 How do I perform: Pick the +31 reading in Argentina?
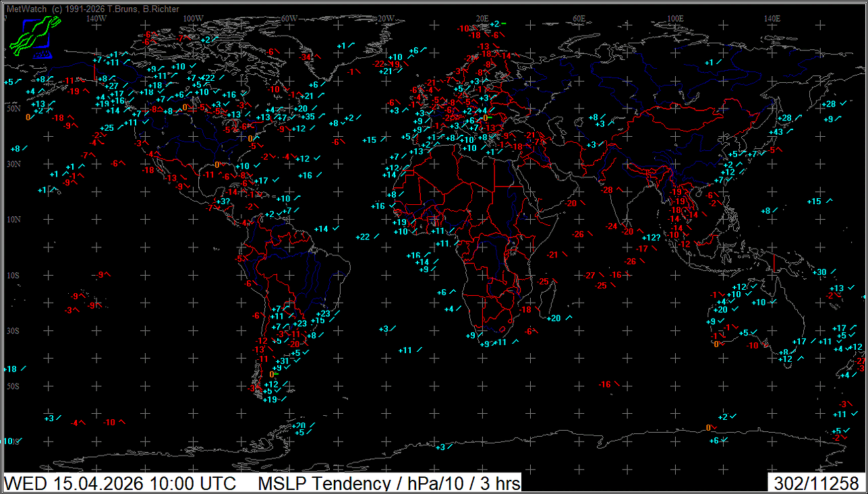[x=283, y=361]
